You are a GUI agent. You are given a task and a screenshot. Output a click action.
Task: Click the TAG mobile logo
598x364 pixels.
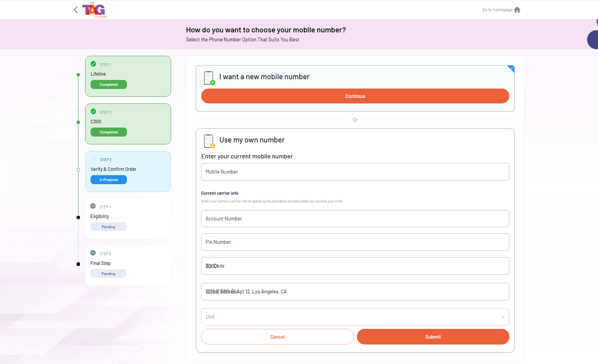click(94, 10)
